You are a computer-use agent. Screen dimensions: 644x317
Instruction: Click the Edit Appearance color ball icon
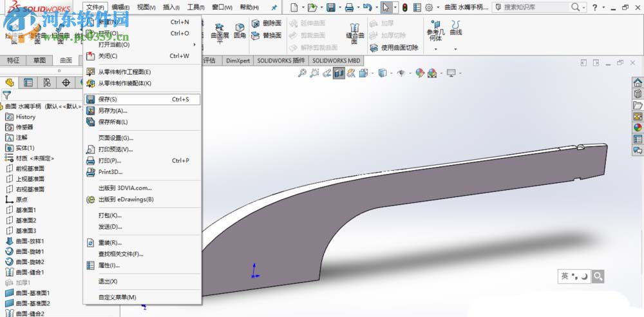pos(420,73)
